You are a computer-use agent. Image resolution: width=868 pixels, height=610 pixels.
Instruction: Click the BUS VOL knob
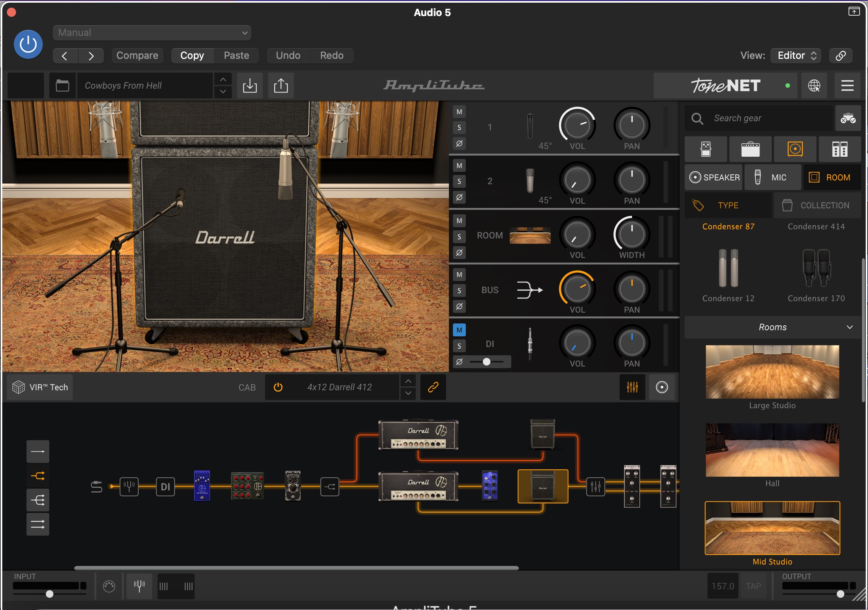click(577, 289)
